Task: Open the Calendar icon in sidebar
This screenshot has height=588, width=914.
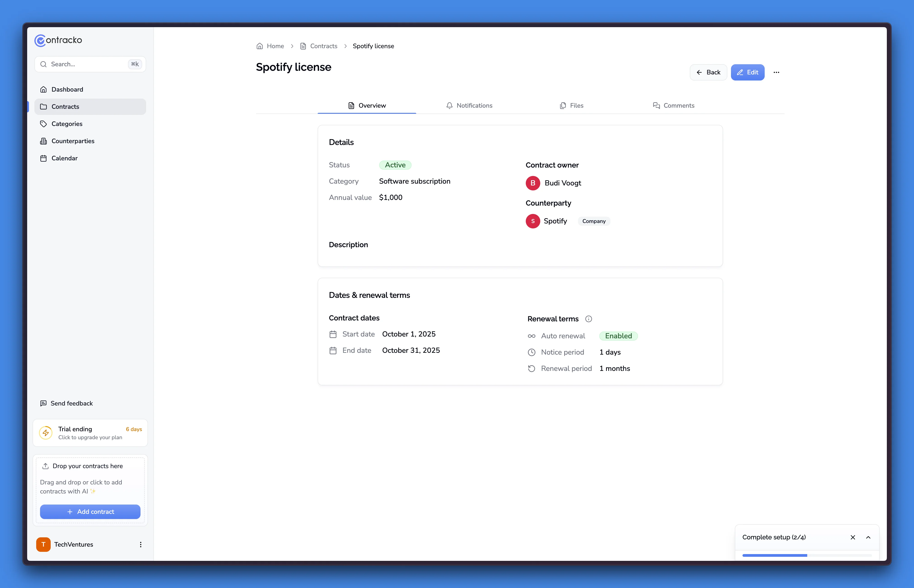Action: [x=43, y=158]
